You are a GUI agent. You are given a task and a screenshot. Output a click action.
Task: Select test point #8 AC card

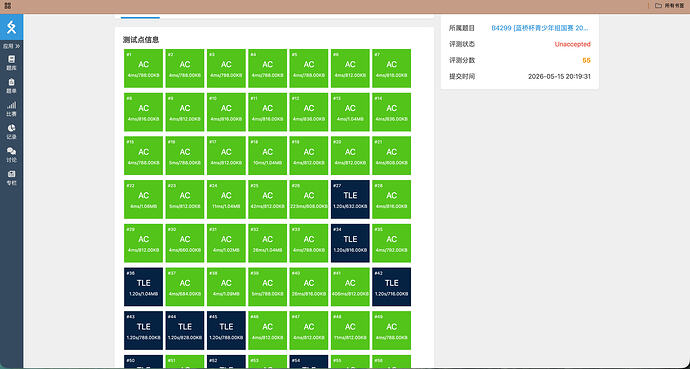143,112
